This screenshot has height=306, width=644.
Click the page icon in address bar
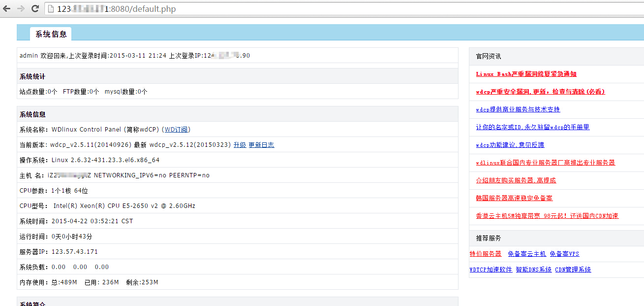pos(51,9)
